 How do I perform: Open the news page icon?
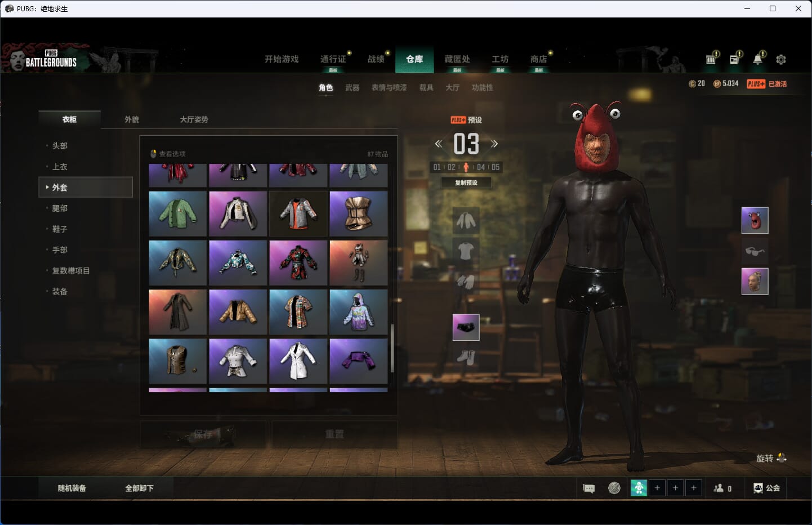pyautogui.click(x=735, y=59)
